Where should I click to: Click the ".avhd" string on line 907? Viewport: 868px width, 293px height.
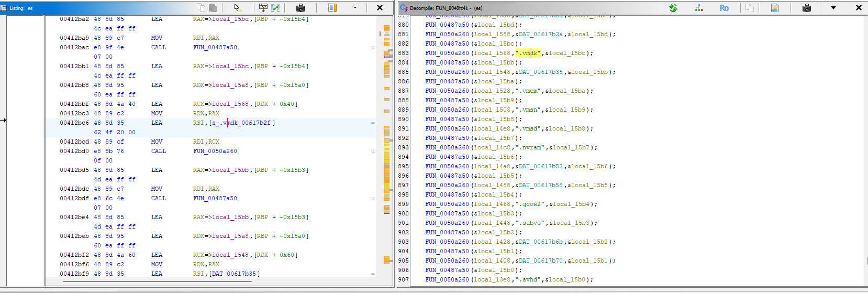(x=528, y=279)
